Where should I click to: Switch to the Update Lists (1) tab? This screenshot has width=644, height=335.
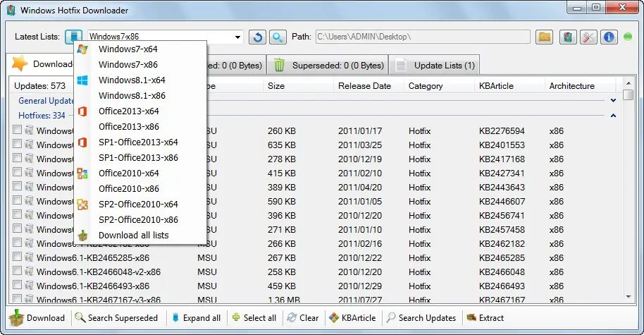click(435, 65)
